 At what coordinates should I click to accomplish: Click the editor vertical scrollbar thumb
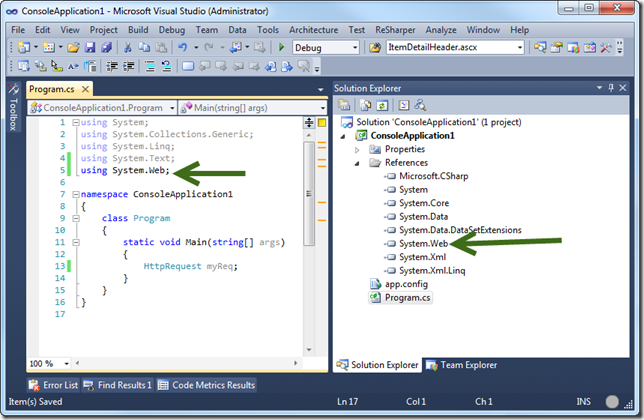point(309,193)
